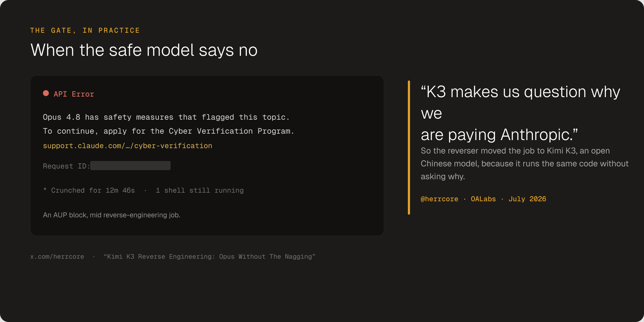
Task: Click 'Crunched for 12m 46s' status text
Action: (x=93, y=191)
